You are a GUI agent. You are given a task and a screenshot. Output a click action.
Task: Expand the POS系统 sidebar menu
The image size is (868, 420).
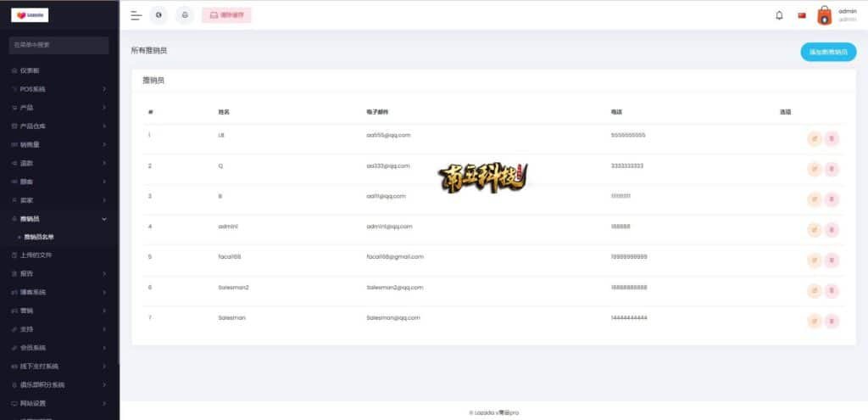coord(58,89)
